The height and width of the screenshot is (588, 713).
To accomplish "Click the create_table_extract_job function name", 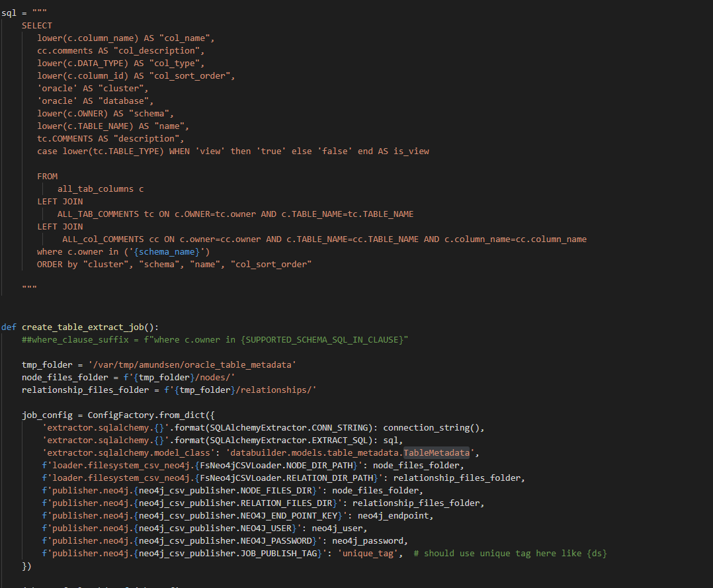I will (x=81, y=327).
